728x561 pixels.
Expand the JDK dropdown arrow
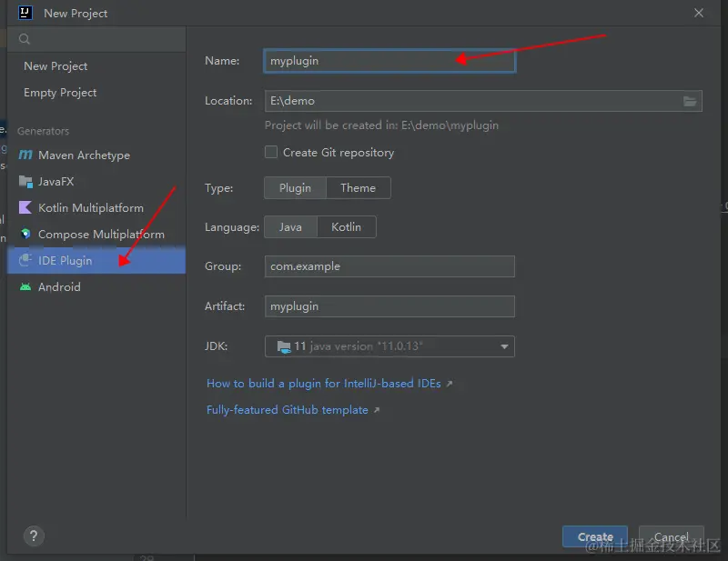coord(504,346)
